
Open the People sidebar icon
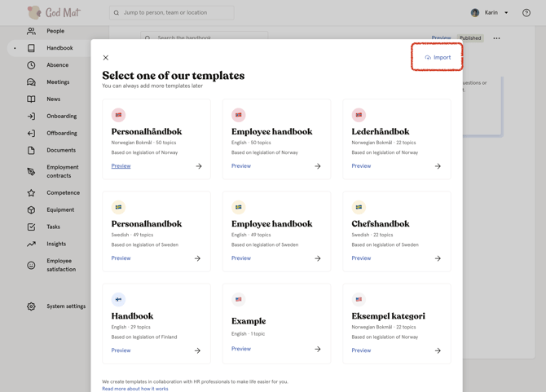(x=31, y=31)
